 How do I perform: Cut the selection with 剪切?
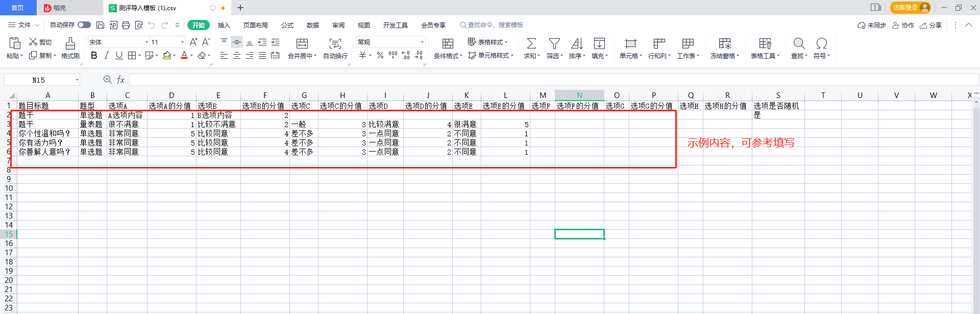[x=40, y=42]
